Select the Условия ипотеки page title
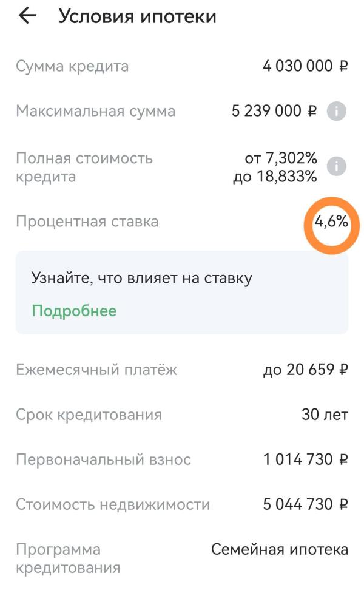The width and height of the screenshot is (364, 596). point(137,17)
